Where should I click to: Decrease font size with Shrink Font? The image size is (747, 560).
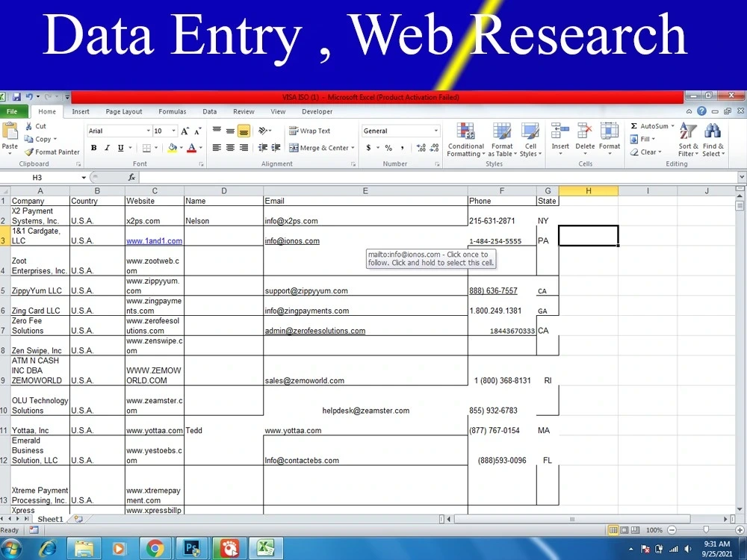click(x=198, y=131)
